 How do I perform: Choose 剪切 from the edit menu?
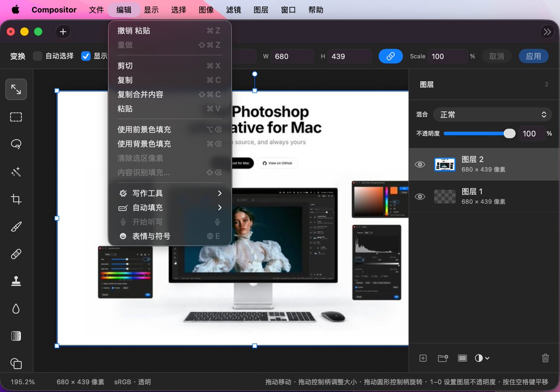coord(170,66)
